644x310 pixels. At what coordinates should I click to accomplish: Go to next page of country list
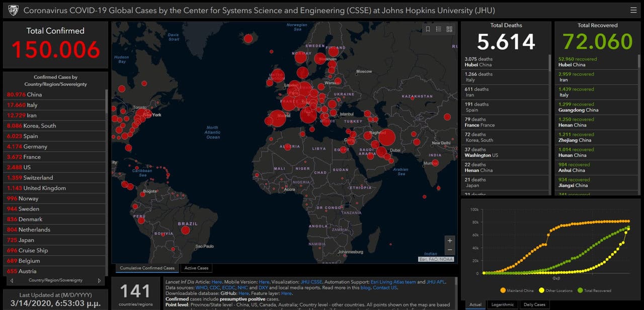coord(99,280)
